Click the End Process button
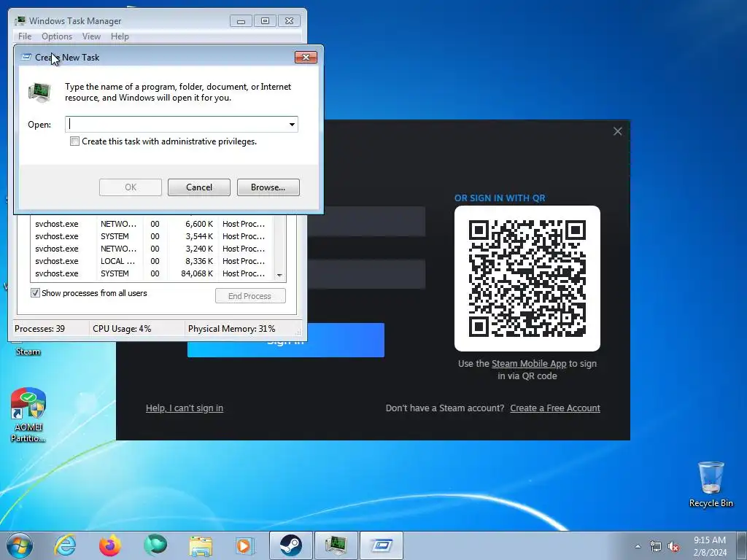Image resolution: width=747 pixels, height=560 pixels. [250, 296]
